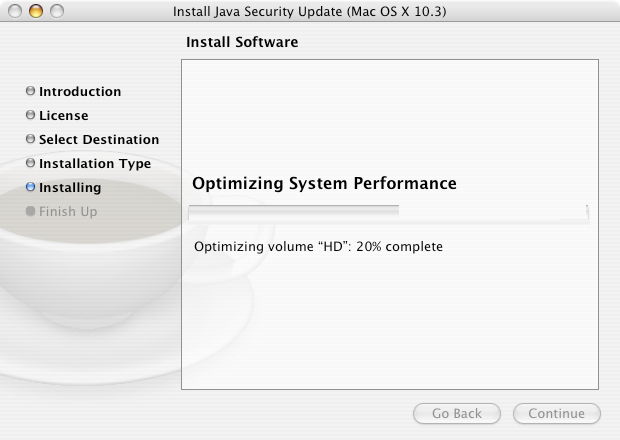This screenshot has width=620, height=440.
Task: Click the blue Installing step bullet
Action: [30, 188]
